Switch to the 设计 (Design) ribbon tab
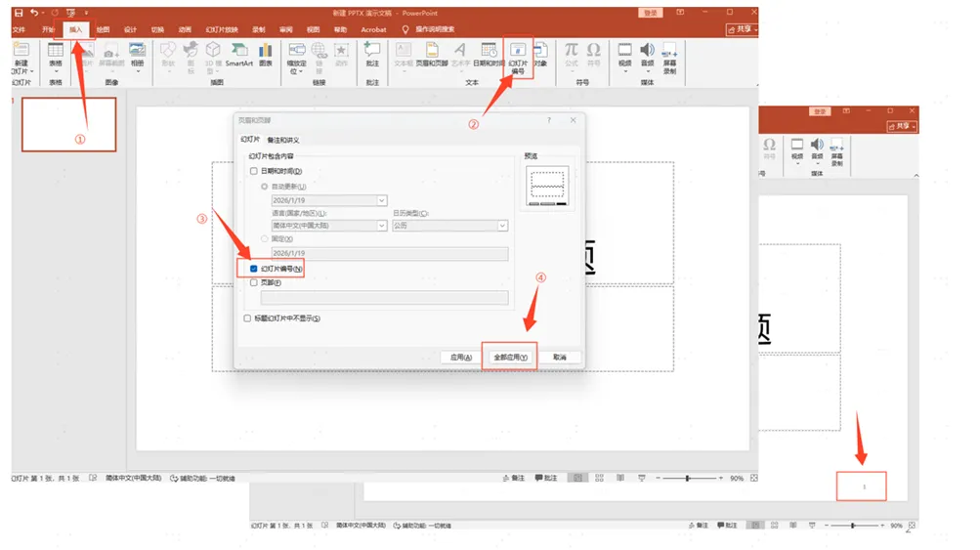This screenshot has height=550, width=980. coord(130,29)
